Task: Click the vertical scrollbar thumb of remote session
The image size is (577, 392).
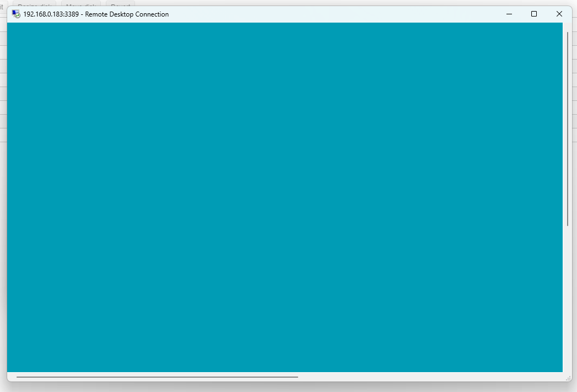Action: tap(568, 129)
